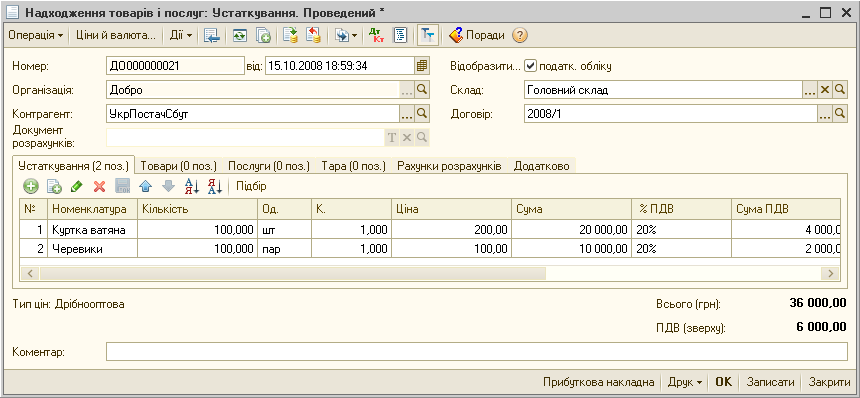Click the Закрити close button
The image size is (860, 398).
pyautogui.click(x=830, y=382)
